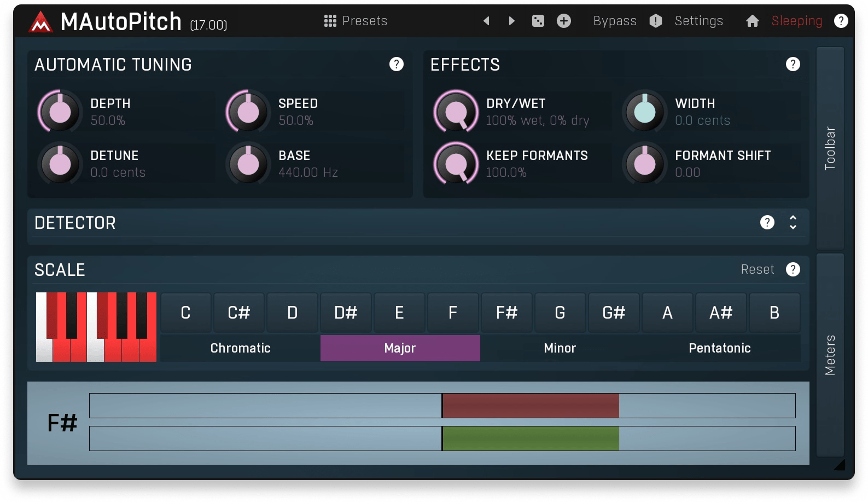The height and width of the screenshot is (502, 868).
Task: Open help for Scale section
Action: [793, 269]
